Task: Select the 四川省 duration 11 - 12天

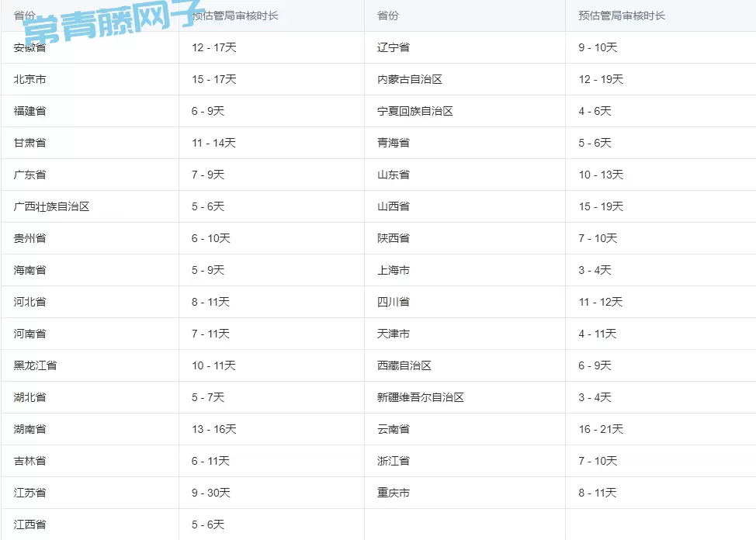Action: [x=601, y=303]
